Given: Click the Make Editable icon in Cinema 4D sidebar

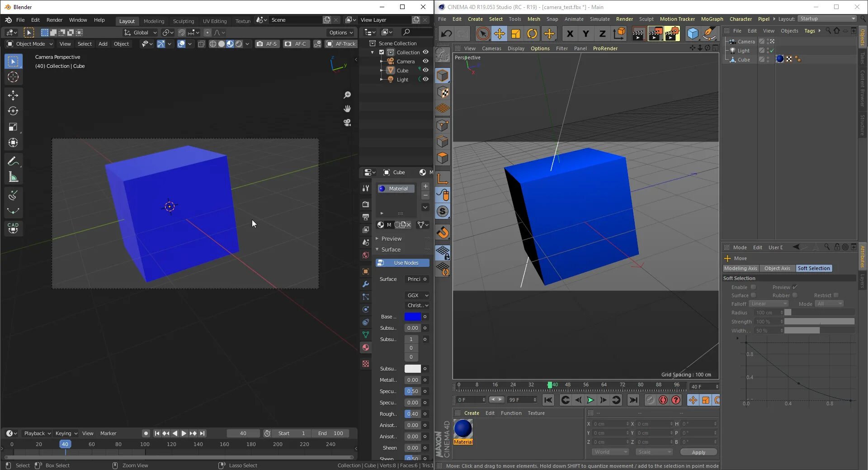Looking at the screenshot, I should tap(443, 56).
